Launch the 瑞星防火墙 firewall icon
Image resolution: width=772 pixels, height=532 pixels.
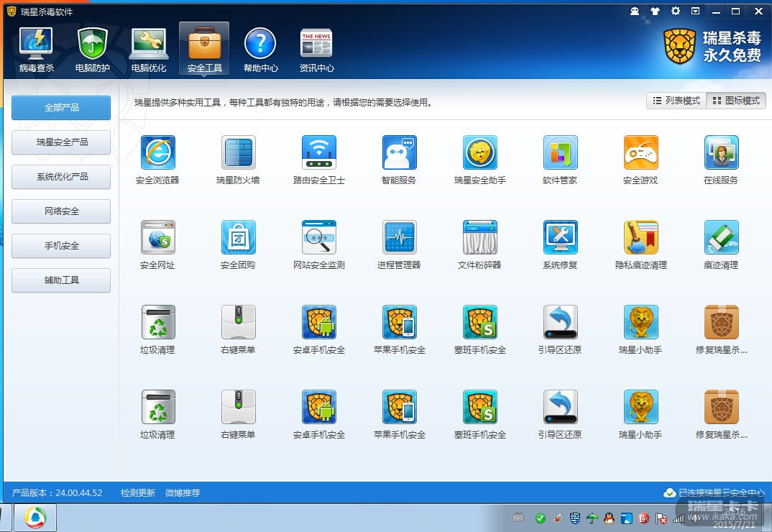238,152
